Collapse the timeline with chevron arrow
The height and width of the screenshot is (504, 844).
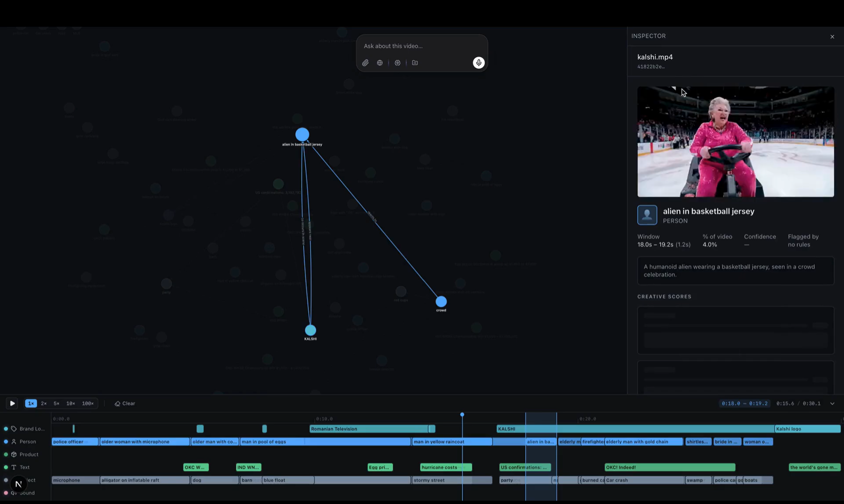[x=832, y=403]
